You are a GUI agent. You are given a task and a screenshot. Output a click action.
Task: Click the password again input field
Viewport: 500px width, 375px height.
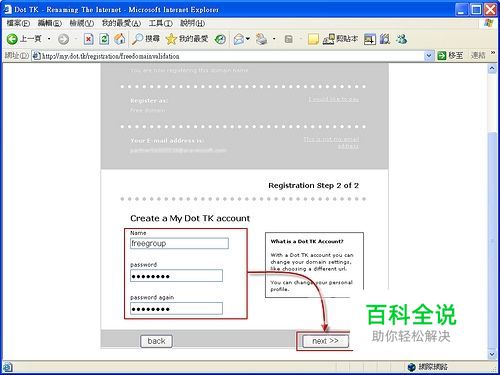176,308
